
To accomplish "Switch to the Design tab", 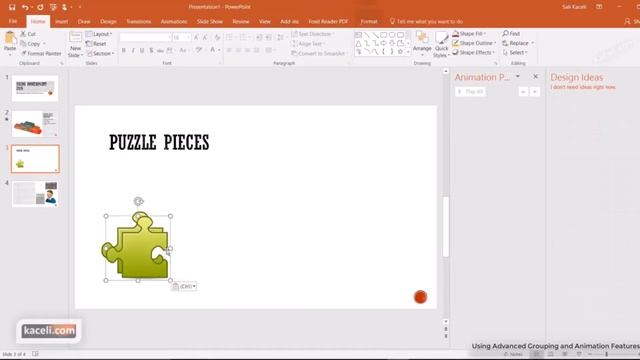I will point(108,21).
